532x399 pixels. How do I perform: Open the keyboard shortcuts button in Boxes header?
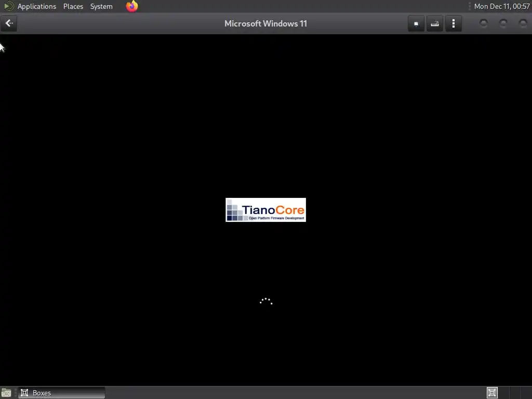point(435,23)
